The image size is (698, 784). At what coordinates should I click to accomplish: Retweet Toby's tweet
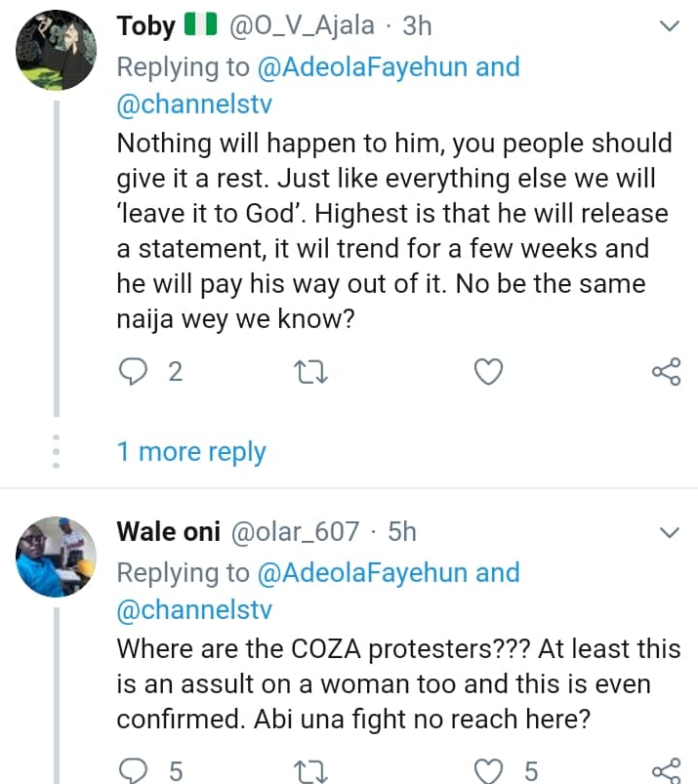click(x=310, y=372)
